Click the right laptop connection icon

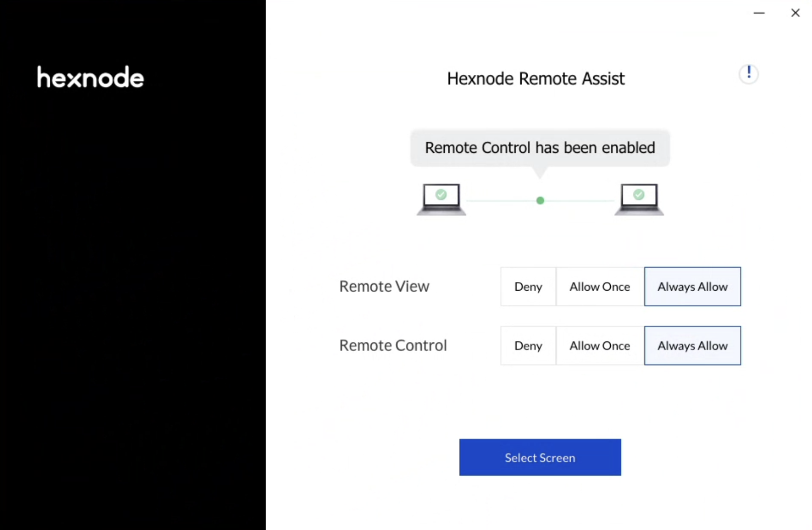(639, 200)
